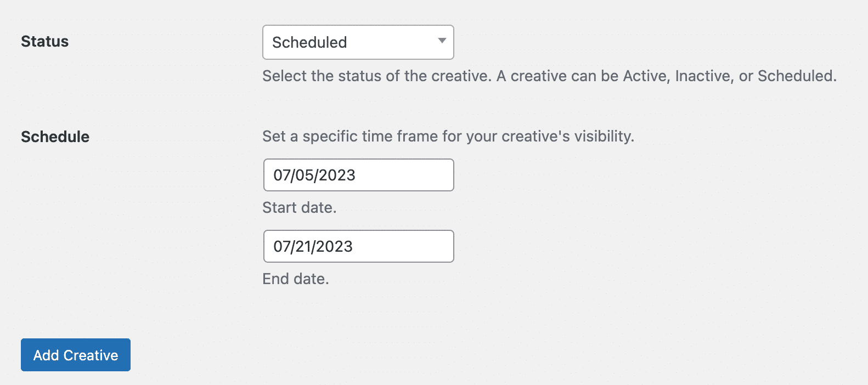Screen dimensions: 868x385
Task: Click "Select the status" help text beginning
Action: [x=322, y=76]
